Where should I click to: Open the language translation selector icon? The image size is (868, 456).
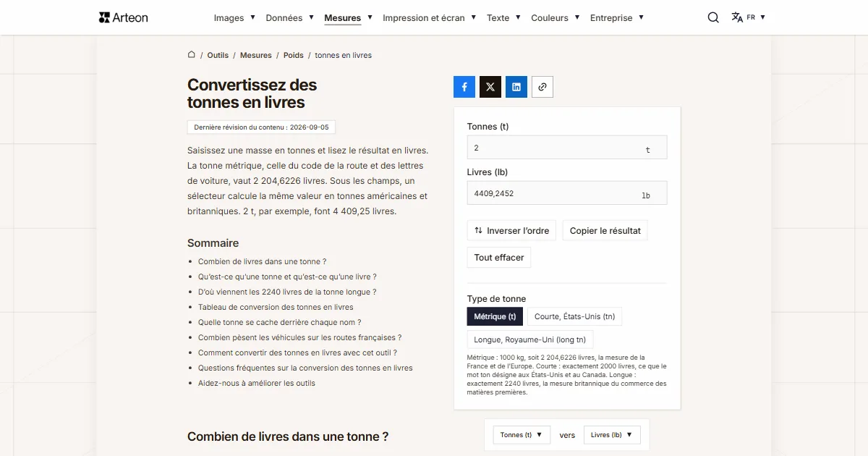pos(737,17)
